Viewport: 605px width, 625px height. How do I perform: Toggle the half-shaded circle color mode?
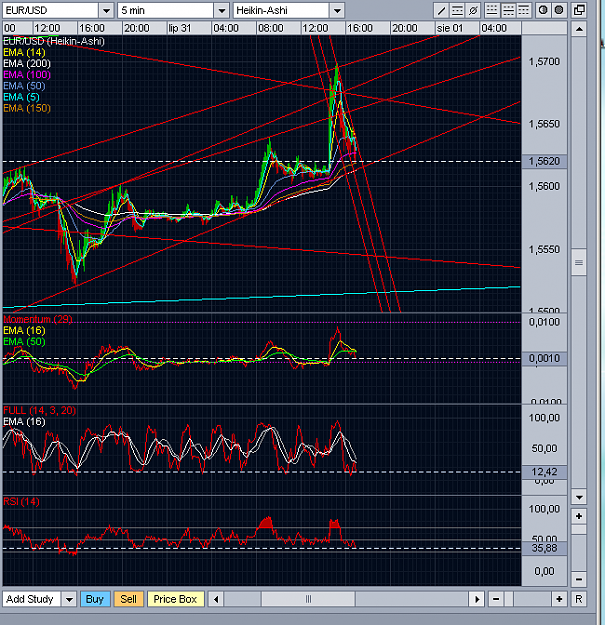coord(543,10)
